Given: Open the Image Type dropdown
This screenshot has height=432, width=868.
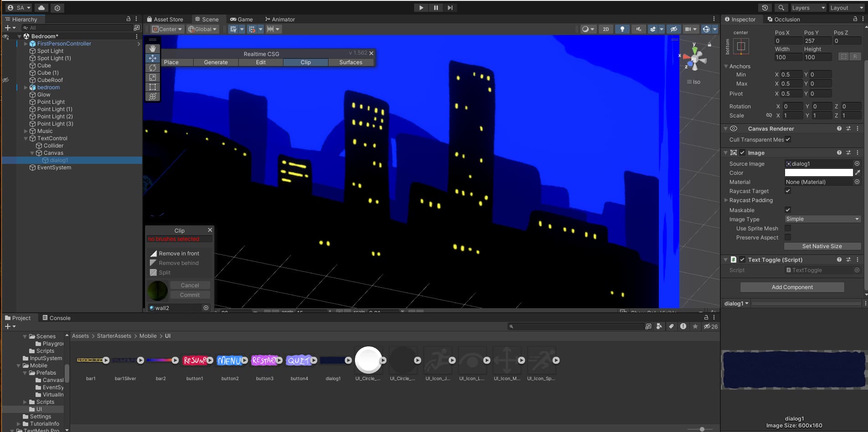Looking at the screenshot, I should (x=822, y=219).
